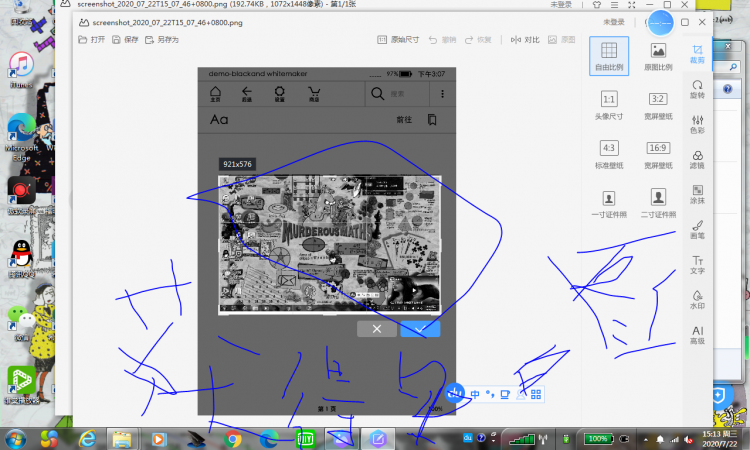Pick the 4:3 标准壁纸 crop ratio
750x450 pixels.
tap(609, 154)
